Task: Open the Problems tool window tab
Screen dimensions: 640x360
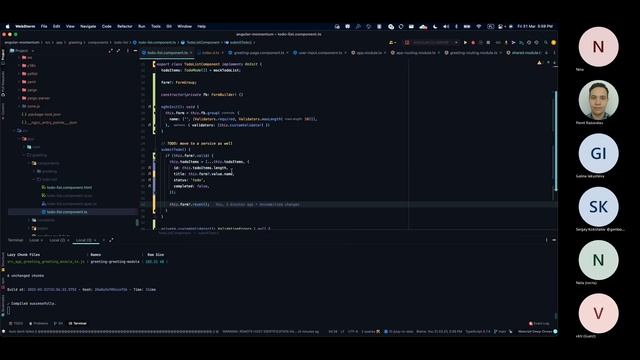Action: (38, 323)
